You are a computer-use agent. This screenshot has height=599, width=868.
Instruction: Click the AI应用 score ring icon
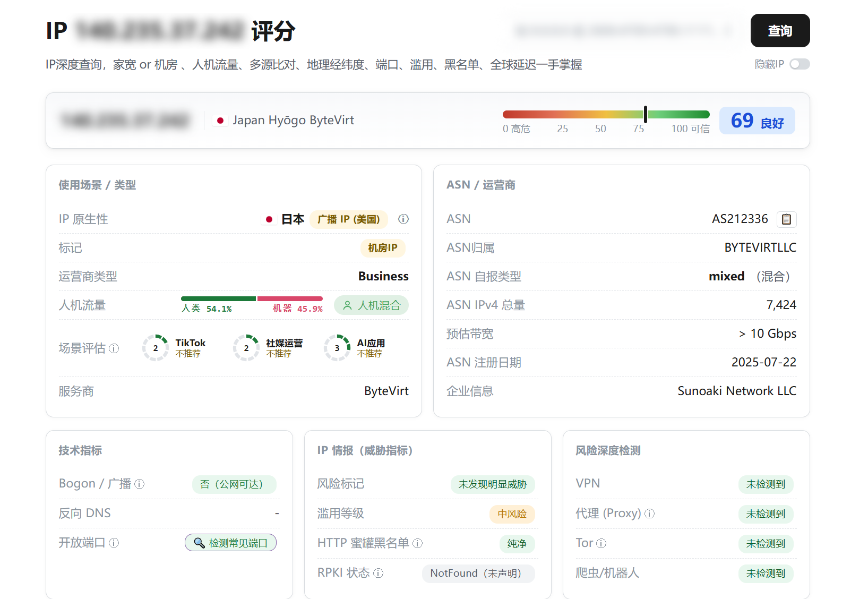(x=337, y=348)
